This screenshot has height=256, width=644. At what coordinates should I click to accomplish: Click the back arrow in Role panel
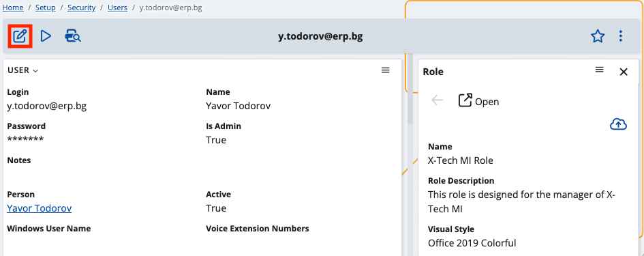(437, 100)
